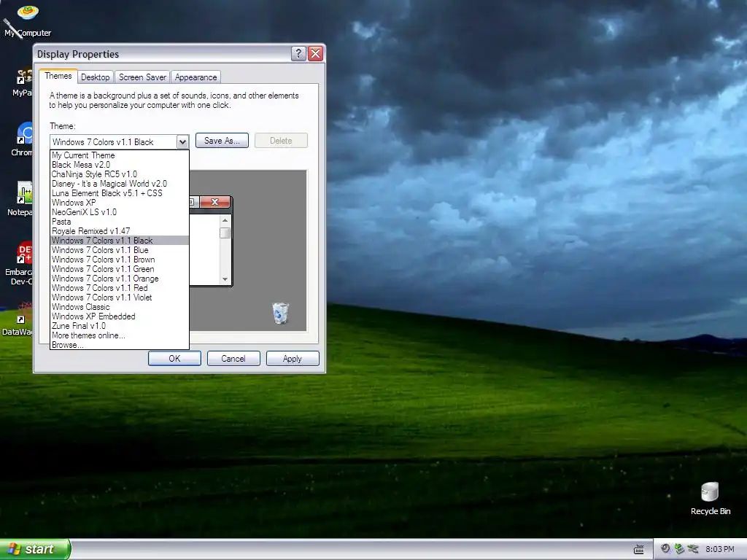The height and width of the screenshot is (560, 747).
Task: Click preview window scrollbar down arrow
Action: tap(225, 279)
